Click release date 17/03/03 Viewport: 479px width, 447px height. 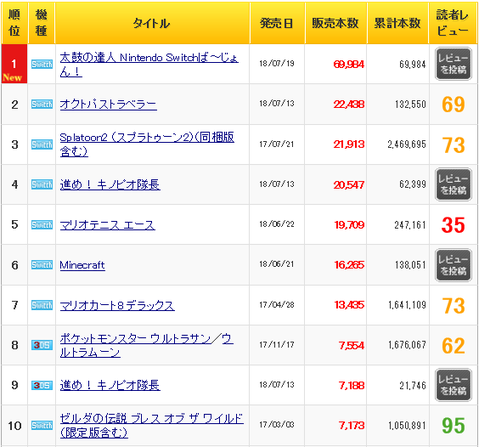[x=277, y=425]
